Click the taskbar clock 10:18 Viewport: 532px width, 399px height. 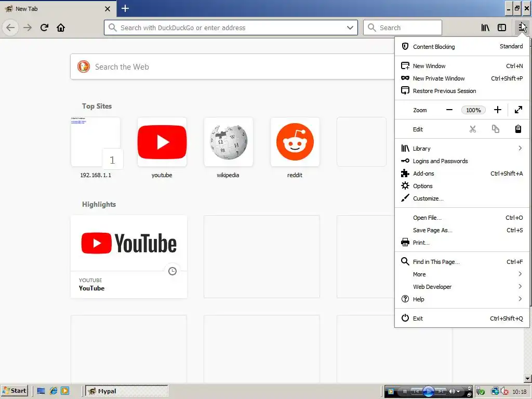[520, 392]
